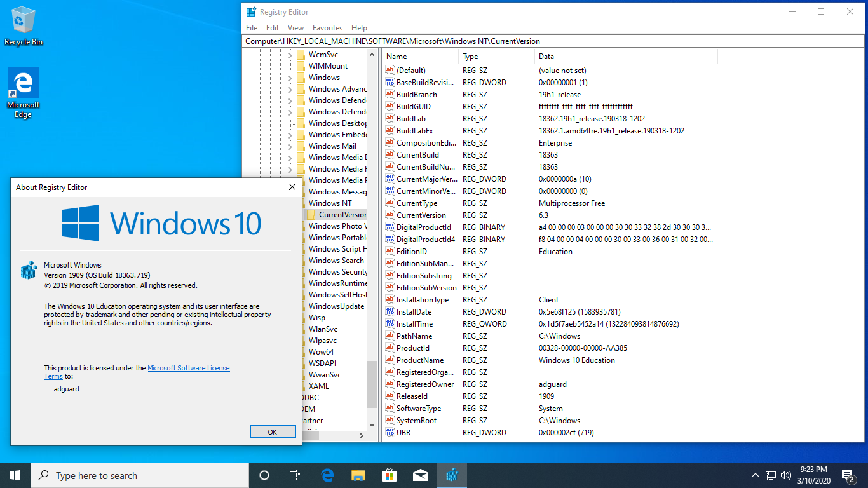This screenshot has width=868, height=488.
Task: Open Cortana from the taskbar
Action: click(264, 475)
